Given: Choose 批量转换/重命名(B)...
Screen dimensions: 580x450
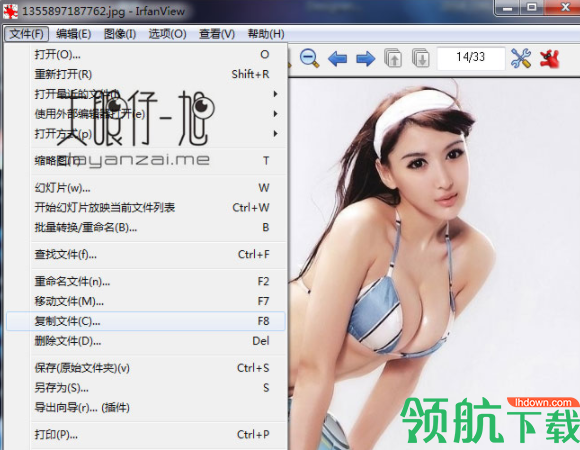Looking at the screenshot, I should pos(146,227).
